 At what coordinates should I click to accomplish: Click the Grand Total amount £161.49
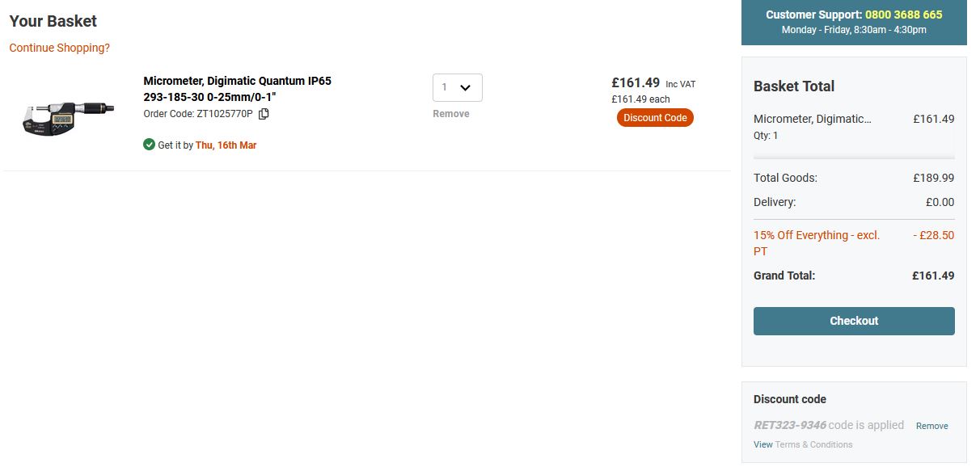tap(933, 276)
